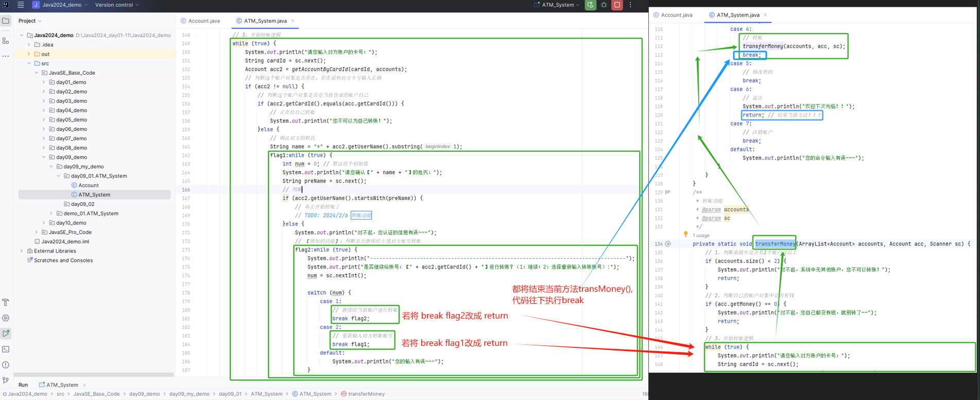The height and width of the screenshot is (400, 980).
Task: Open the Version control dropdown
Action: click(x=117, y=5)
